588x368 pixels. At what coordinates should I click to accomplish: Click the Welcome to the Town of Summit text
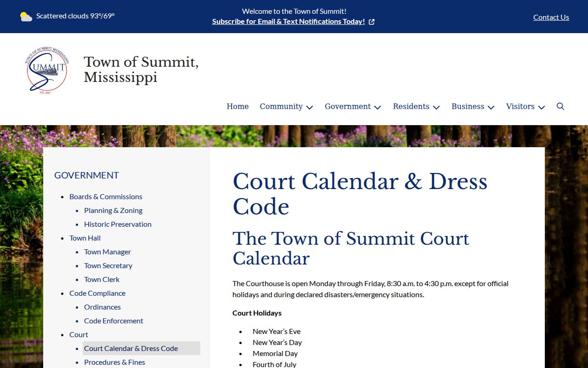(294, 11)
